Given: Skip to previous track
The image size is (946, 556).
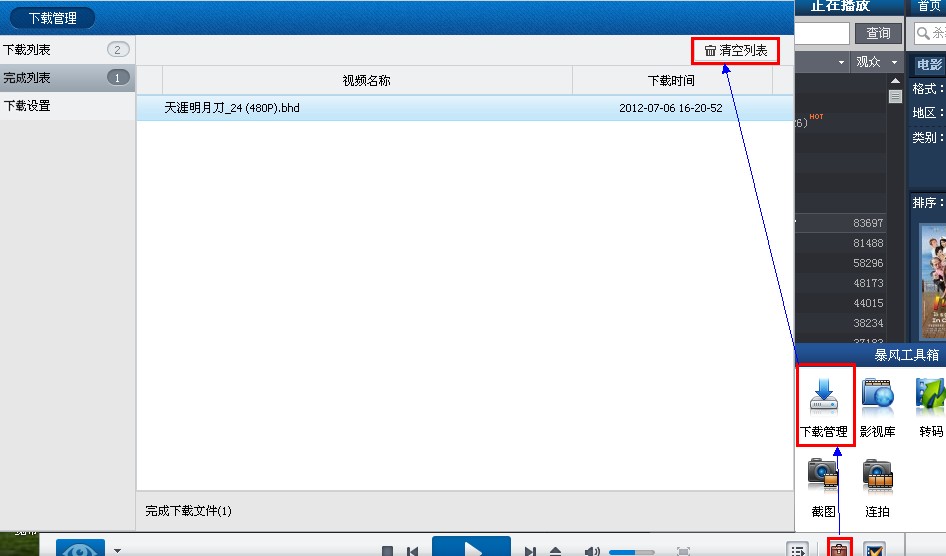Looking at the screenshot, I should 413,551.
